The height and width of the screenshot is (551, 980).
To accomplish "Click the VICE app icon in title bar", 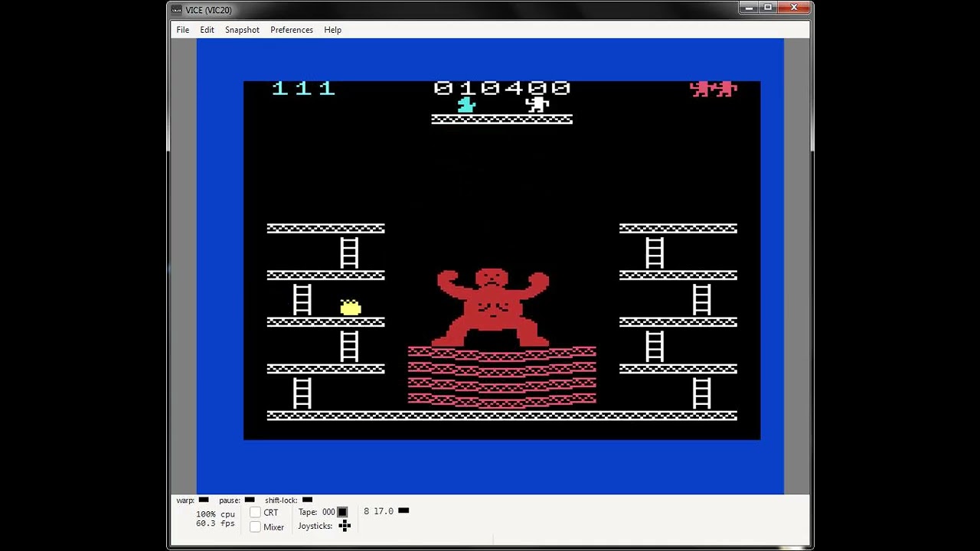I will click(x=177, y=10).
